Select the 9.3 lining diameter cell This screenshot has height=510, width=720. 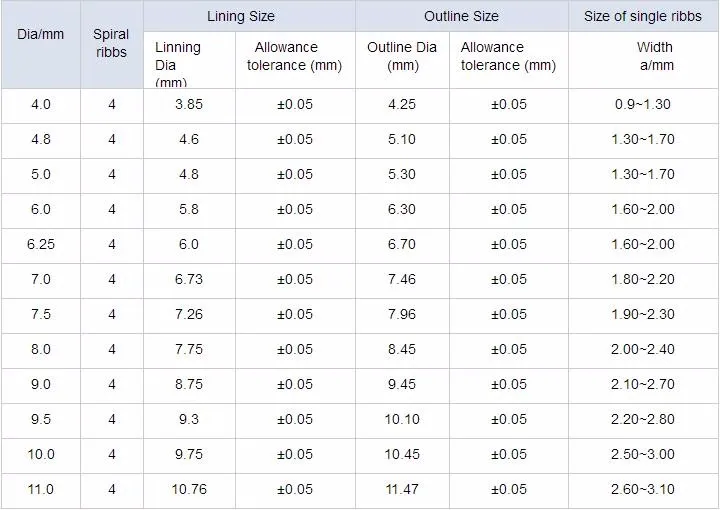pyautogui.click(x=188, y=420)
